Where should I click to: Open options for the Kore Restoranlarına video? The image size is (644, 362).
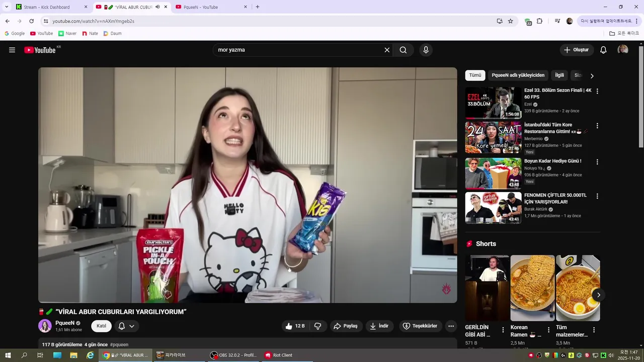click(x=597, y=126)
